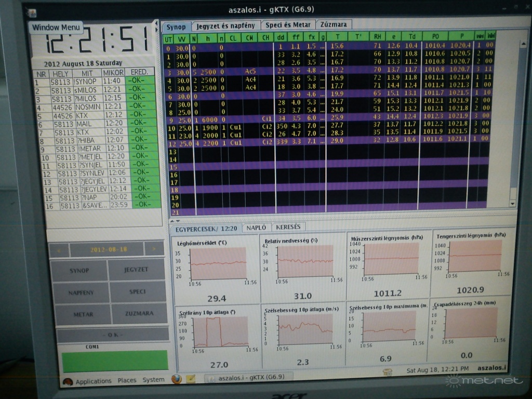Click the ZUZMARA button in left panel
Screen dimensions: 532x399
point(139,314)
